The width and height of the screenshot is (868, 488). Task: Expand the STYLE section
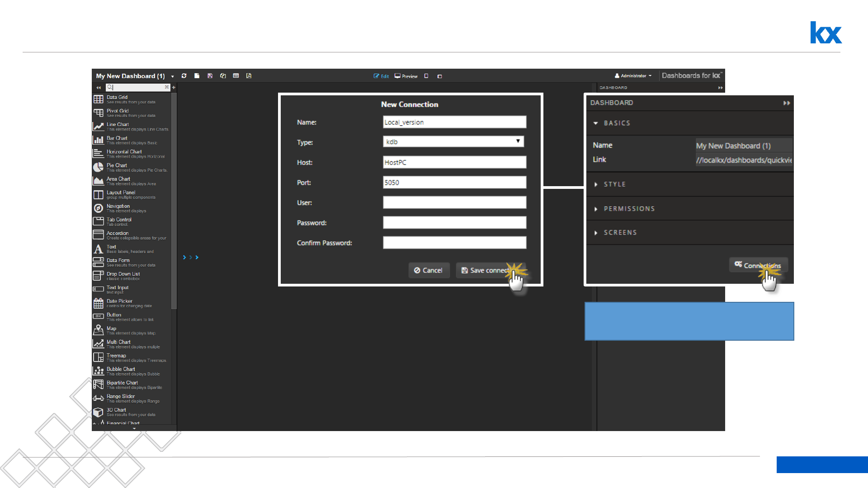614,184
